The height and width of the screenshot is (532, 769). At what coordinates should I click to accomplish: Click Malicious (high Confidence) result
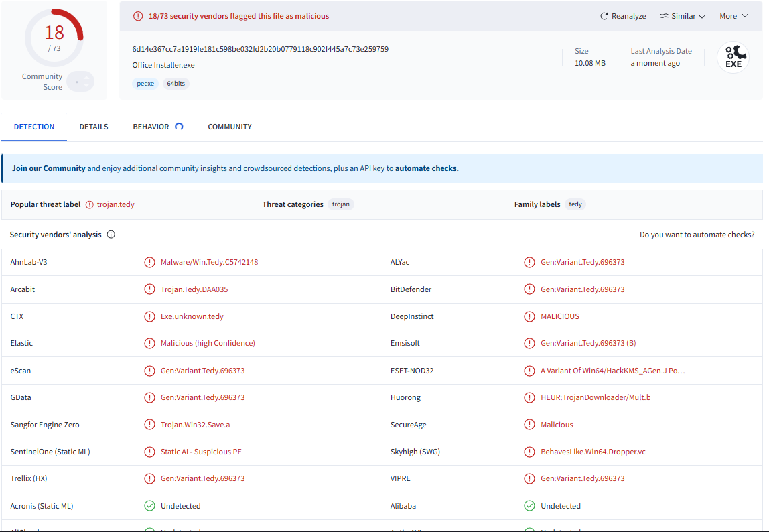tap(208, 344)
